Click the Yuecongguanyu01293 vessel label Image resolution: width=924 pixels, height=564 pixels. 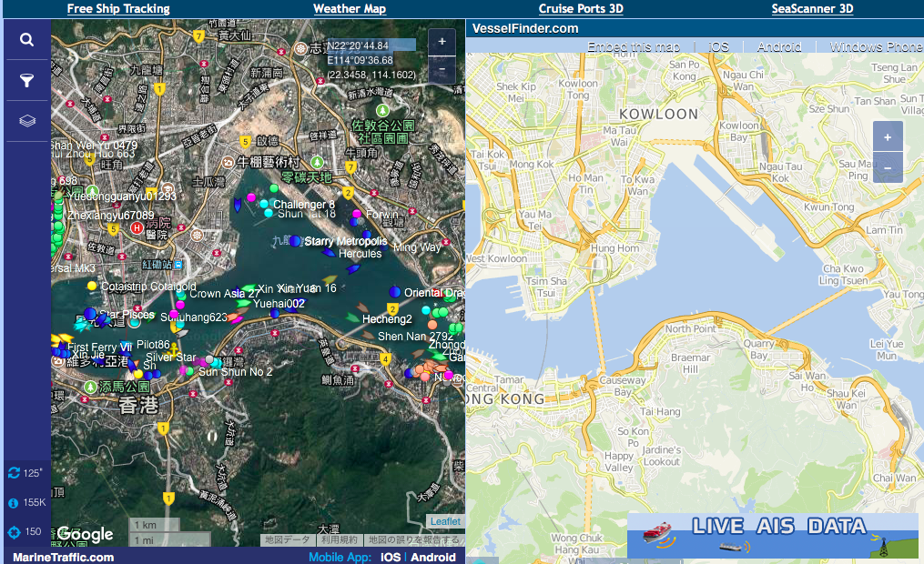[x=121, y=196]
